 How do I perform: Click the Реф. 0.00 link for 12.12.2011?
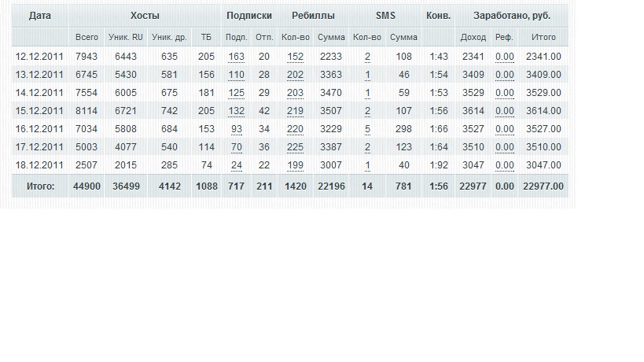504,57
